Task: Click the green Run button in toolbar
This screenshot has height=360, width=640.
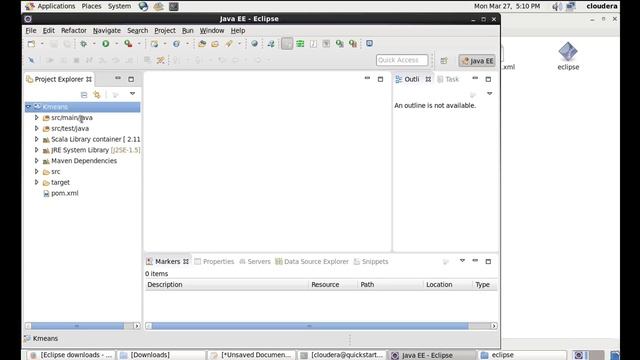Action: (x=106, y=44)
